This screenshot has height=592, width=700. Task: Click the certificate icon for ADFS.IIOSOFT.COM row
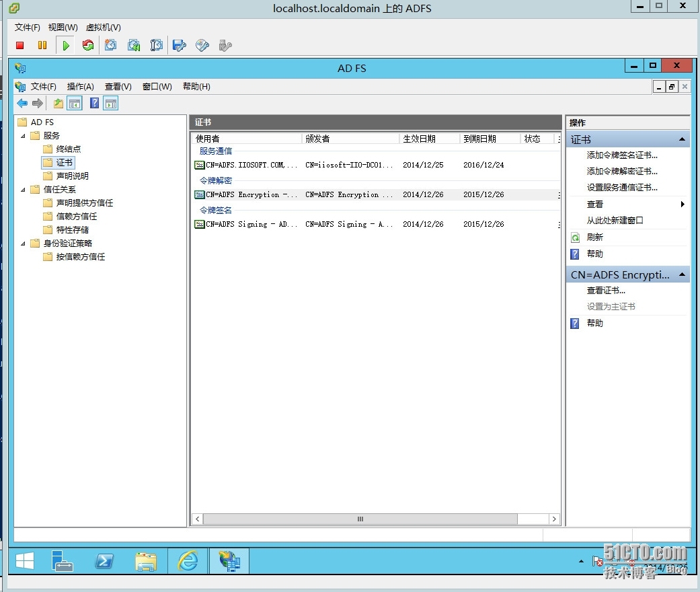(200, 165)
